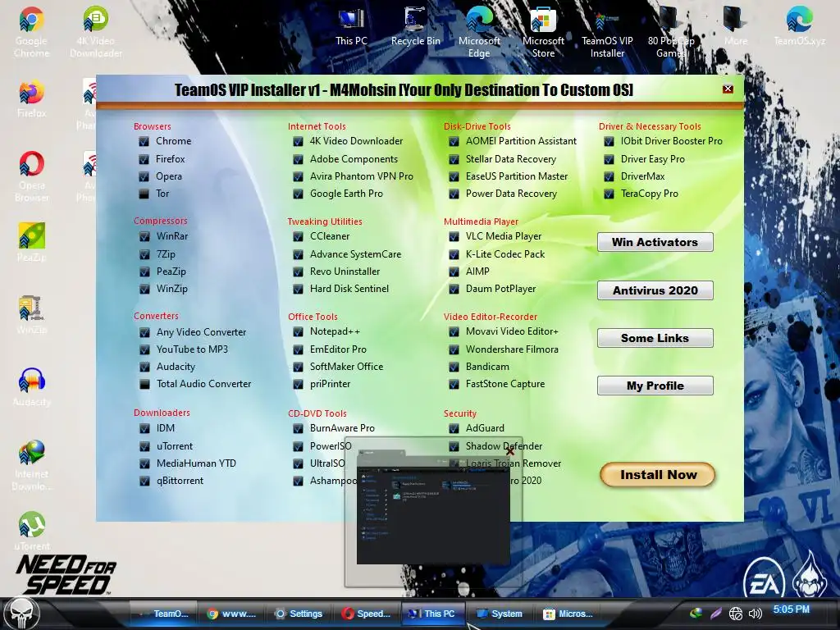Toggle the Notepad++ checkbox
The image size is (840, 630).
click(298, 332)
